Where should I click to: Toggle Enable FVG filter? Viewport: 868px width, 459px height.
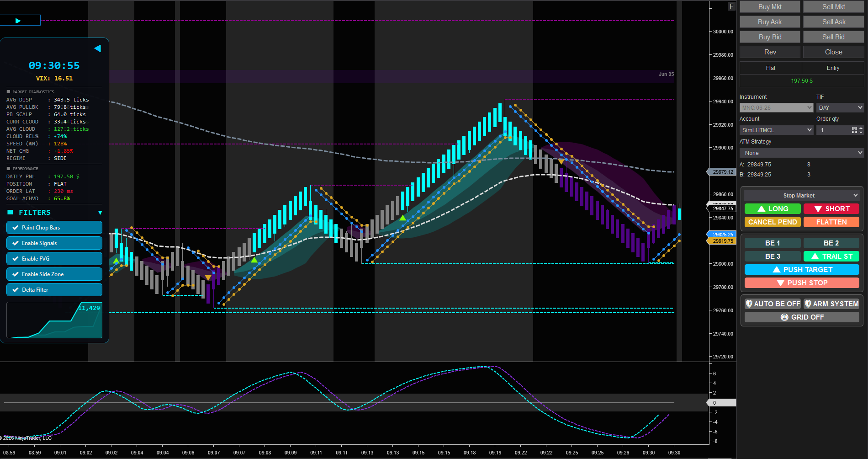coord(54,259)
